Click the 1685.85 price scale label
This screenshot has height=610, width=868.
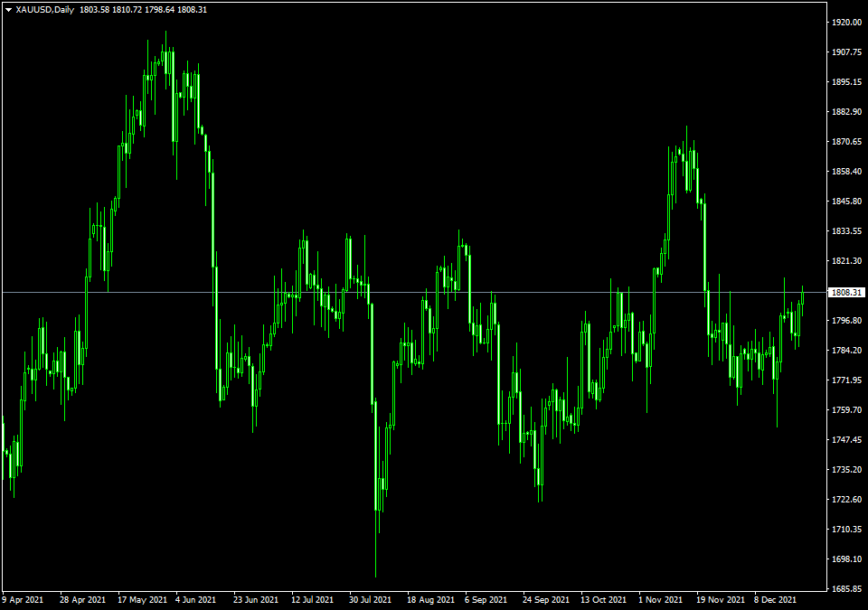pos(847,589)
